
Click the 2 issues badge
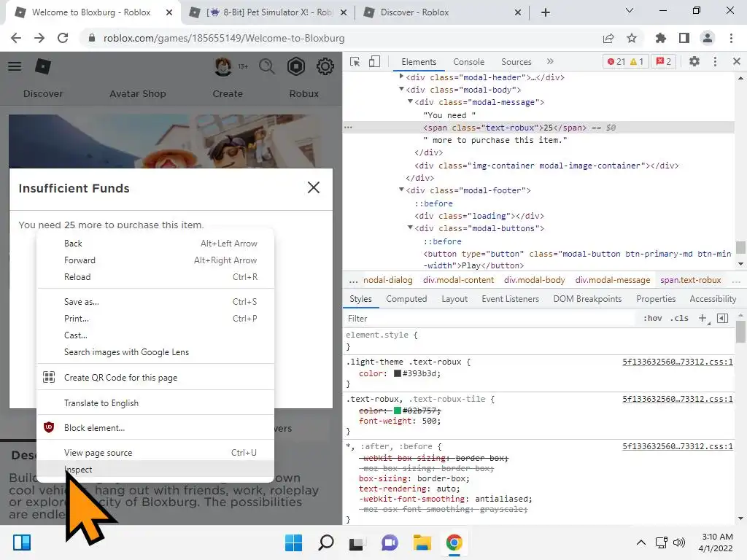664,61
